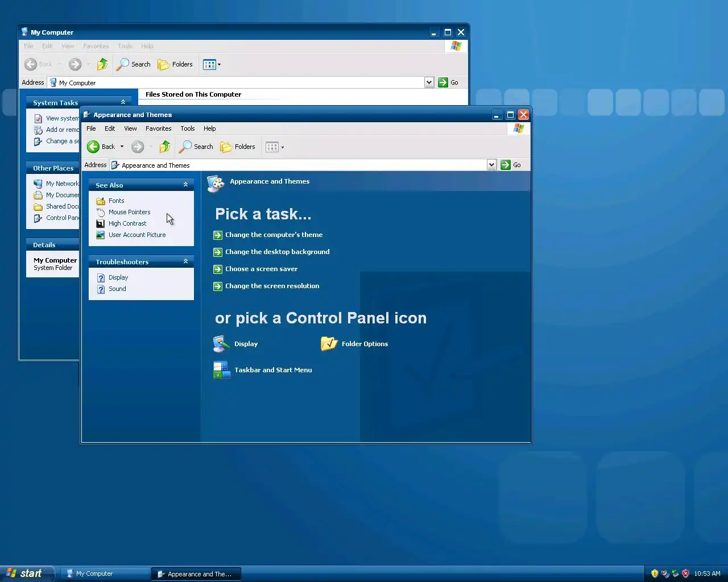Click taskbar clock showing 10:53 AM
The image size is (728, 582).
pos(707,573)
